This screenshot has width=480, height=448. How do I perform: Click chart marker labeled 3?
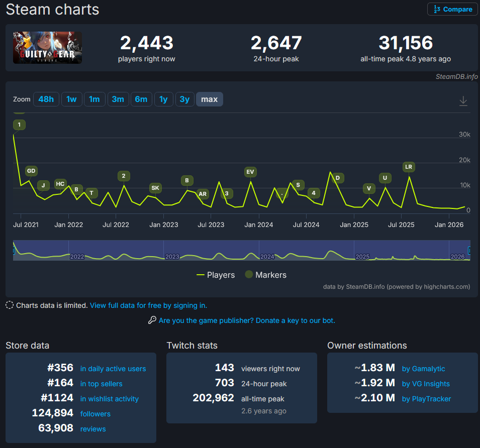[227, 193]
